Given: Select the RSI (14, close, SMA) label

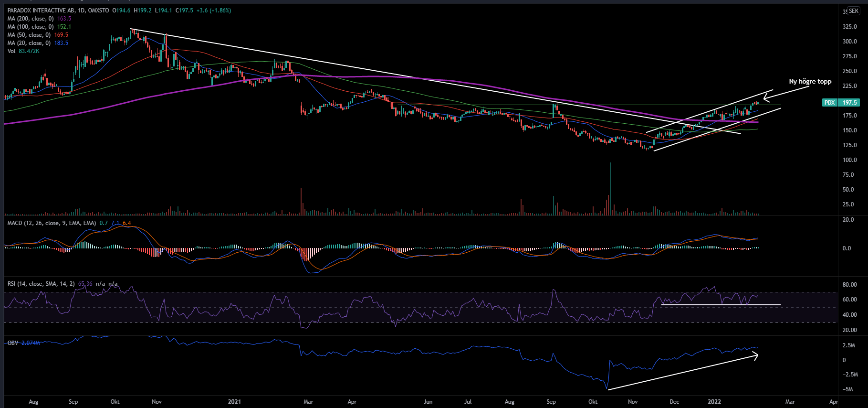Looking at the screenshot, I should coord(41,284).
